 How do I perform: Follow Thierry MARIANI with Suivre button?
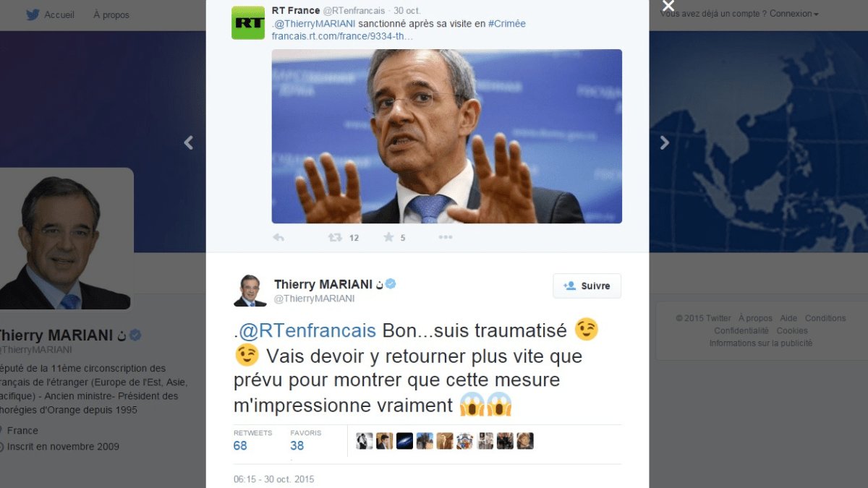pos(587,286)
